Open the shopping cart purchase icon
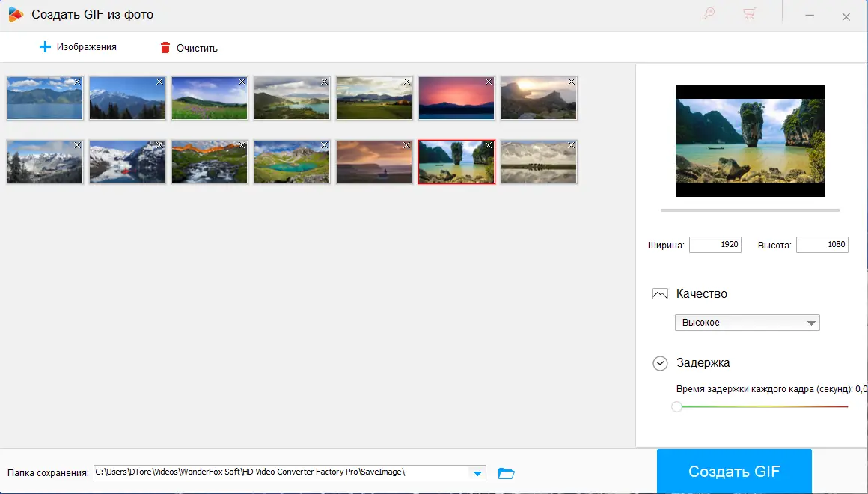This screenshot has height=494, width=868. click(x=750, y=13)
